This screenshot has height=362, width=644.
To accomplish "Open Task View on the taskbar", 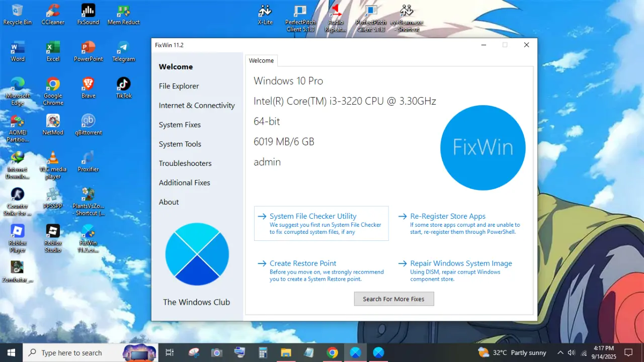I will click(170, 352).
